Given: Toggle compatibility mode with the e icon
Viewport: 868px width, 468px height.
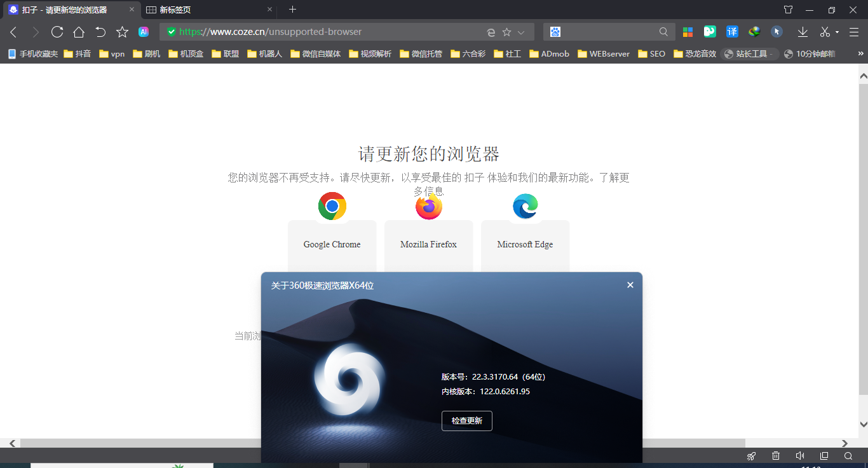Looking at the screenshot, I should pyautogui.click(x=491, y=31).
